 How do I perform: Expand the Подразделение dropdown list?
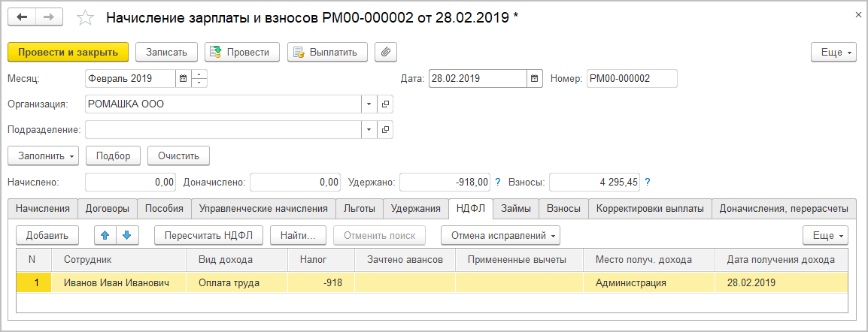pos(369,129)
